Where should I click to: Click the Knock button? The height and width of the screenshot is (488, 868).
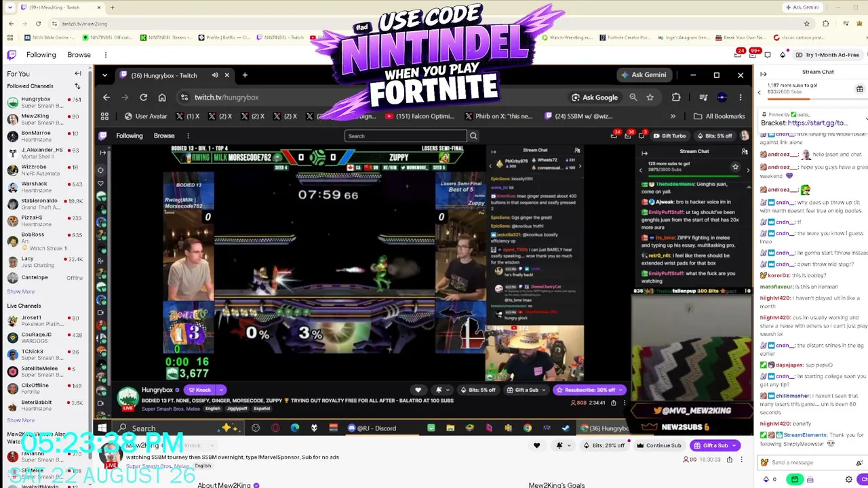click(199, 390)
